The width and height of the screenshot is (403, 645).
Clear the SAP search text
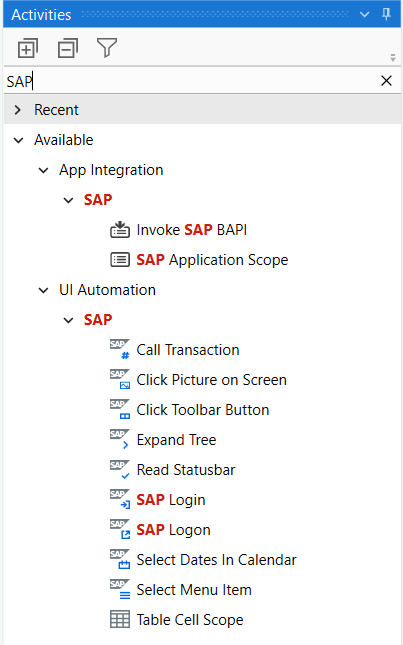click(387, 81)
